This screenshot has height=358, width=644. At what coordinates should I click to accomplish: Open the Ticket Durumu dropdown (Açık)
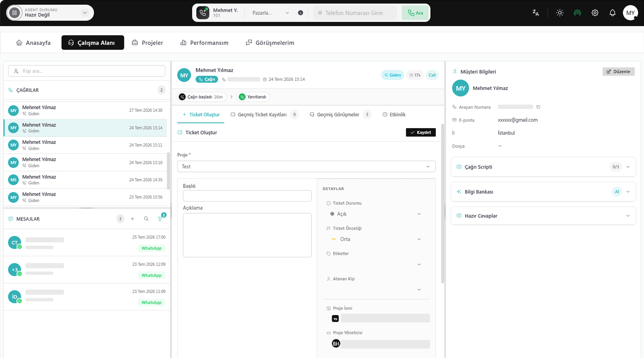click(x=375, y=214)
